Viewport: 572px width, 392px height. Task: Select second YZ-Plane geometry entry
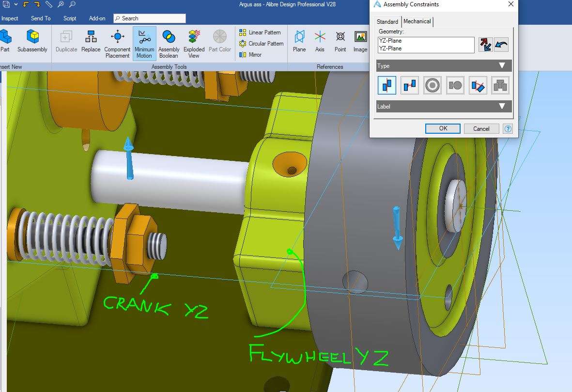tap(390, 48)
